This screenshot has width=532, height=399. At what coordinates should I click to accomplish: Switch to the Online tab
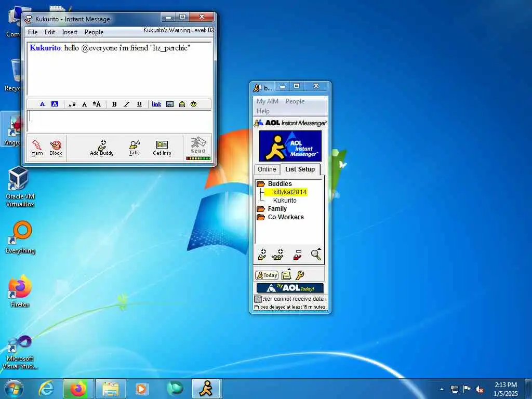pyautogui.click(x=267, y=169)
